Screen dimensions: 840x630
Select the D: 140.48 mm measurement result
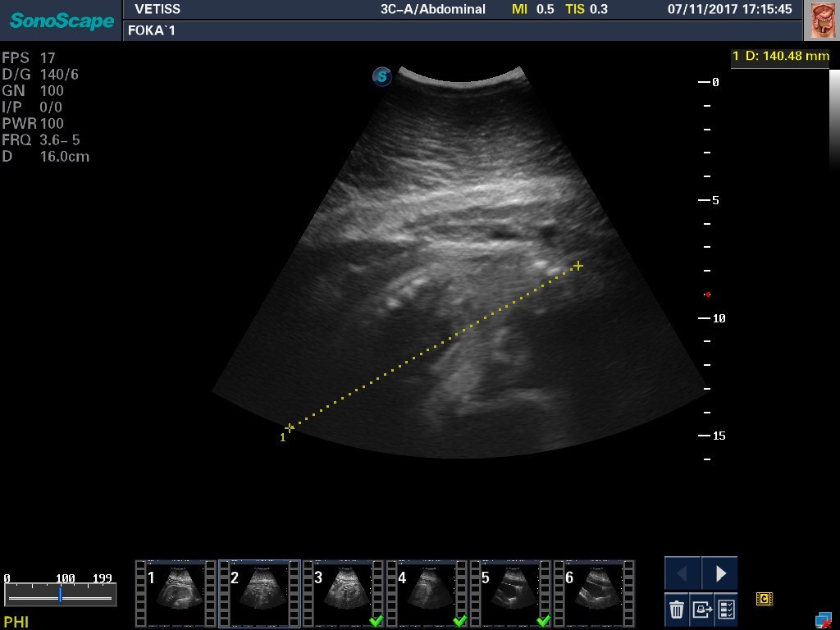[x=781, y=56]
